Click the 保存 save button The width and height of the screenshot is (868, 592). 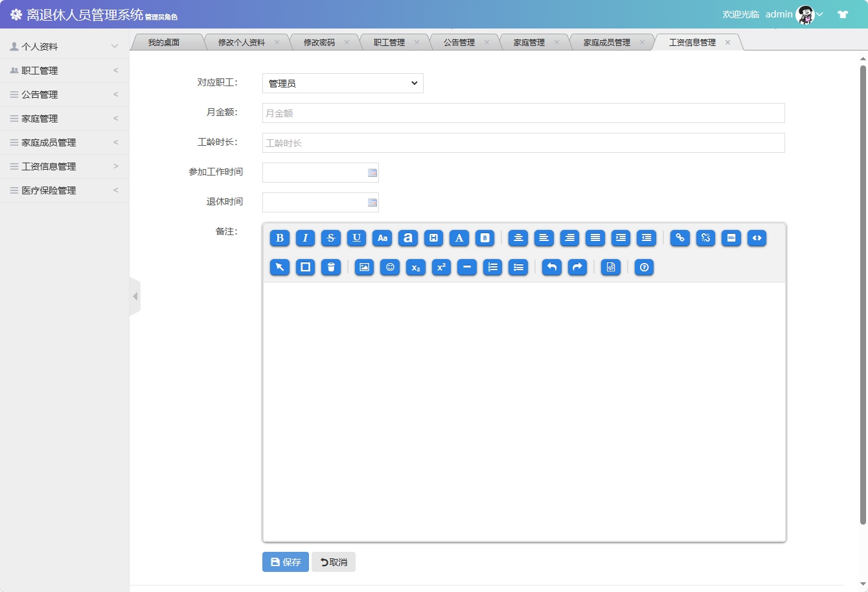[x=285, y=562]
